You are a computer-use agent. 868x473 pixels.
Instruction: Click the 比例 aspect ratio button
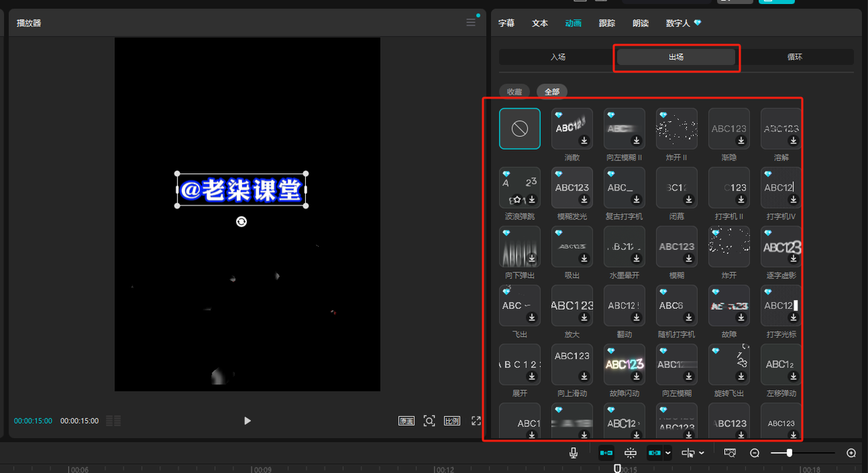tap(452, 421)
